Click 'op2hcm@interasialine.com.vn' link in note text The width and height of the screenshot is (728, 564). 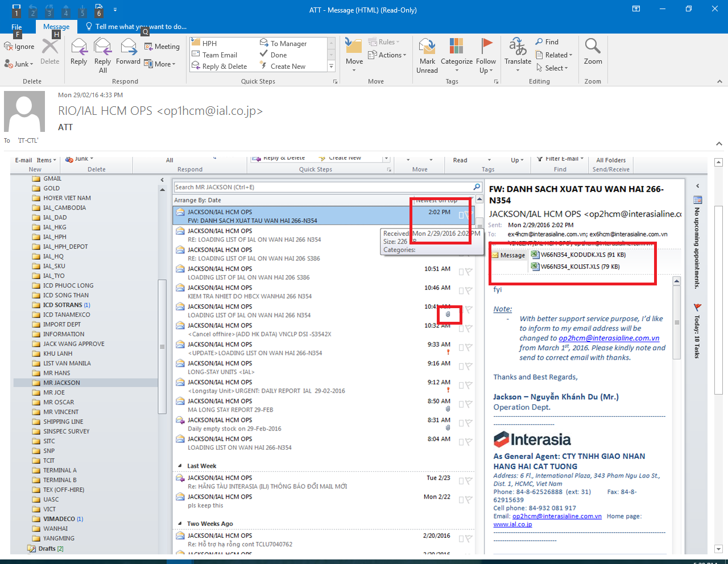609,338
